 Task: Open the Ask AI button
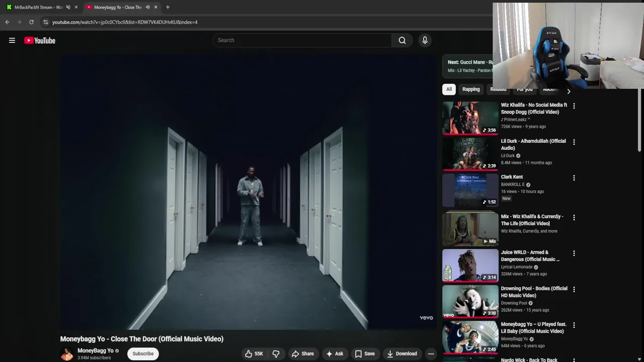(x=335, y=354)
